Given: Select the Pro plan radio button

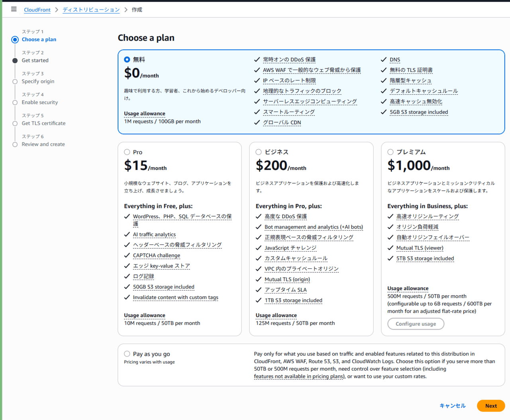Looking at the screenshot, I should click(127, 152).
